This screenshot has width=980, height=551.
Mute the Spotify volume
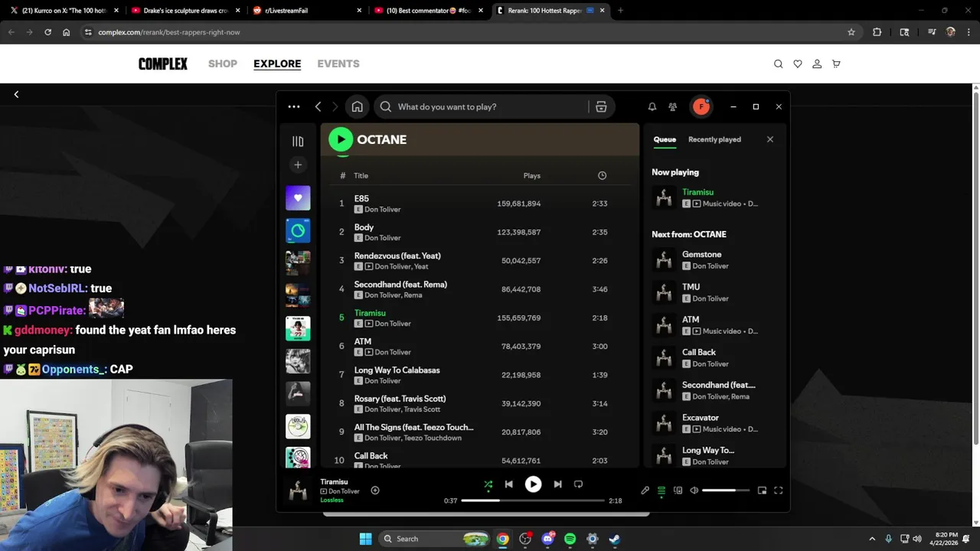click(694, 491)
